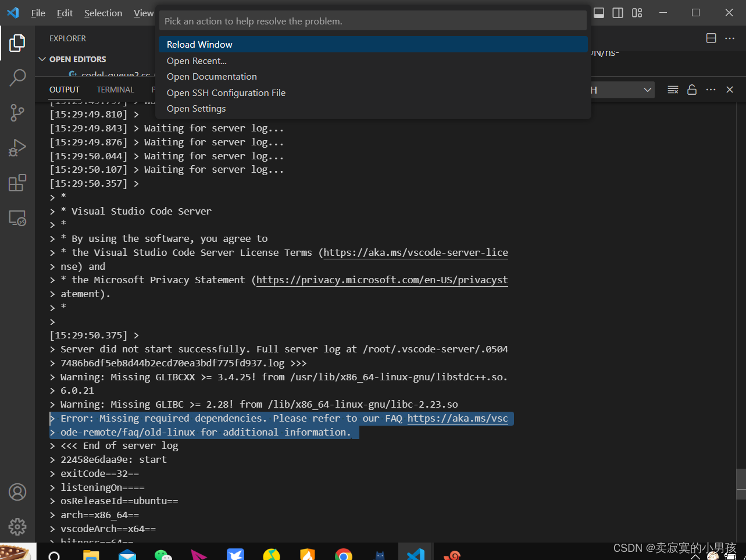
Task: Open the Microsoft privacy statement link
Action: (x=382, y=280)
